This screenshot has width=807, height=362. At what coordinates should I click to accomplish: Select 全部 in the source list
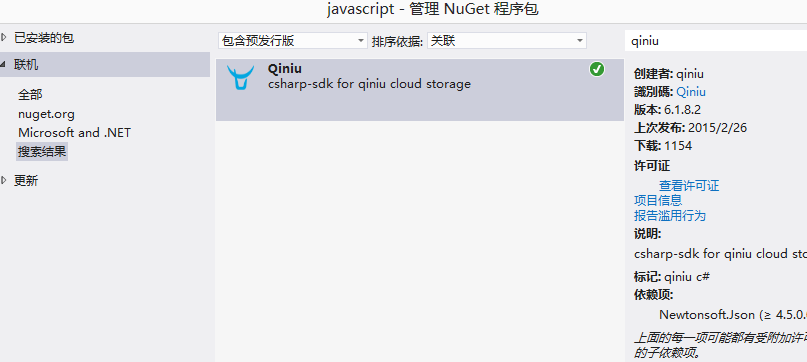[30, 95]
